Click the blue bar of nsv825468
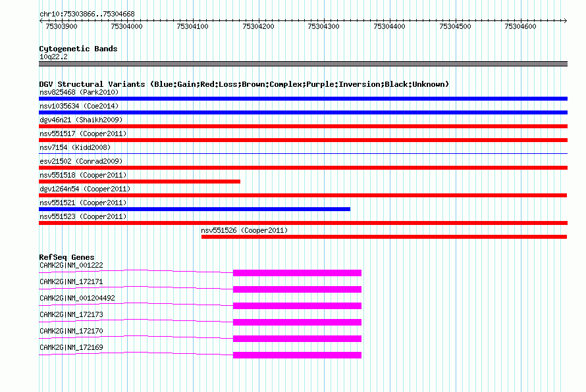 (x=303, y=99)
